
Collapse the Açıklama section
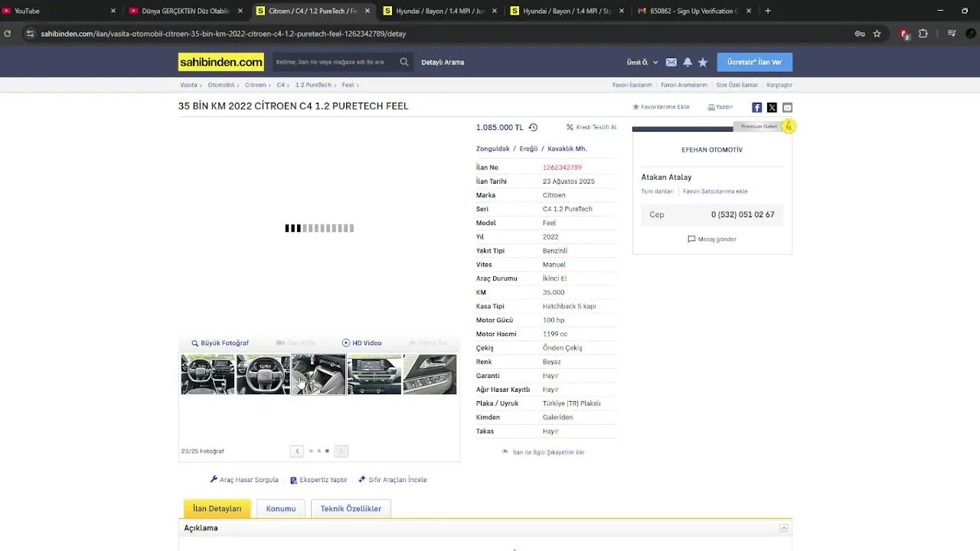[x=784, y=528]
